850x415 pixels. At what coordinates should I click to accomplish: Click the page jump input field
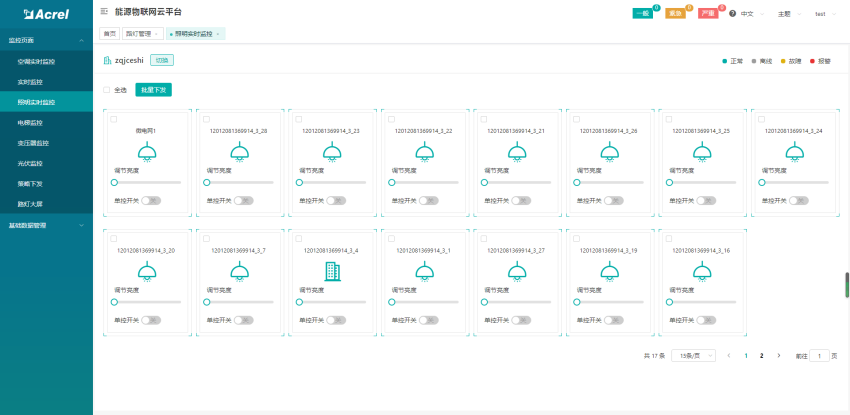point(820,355)
